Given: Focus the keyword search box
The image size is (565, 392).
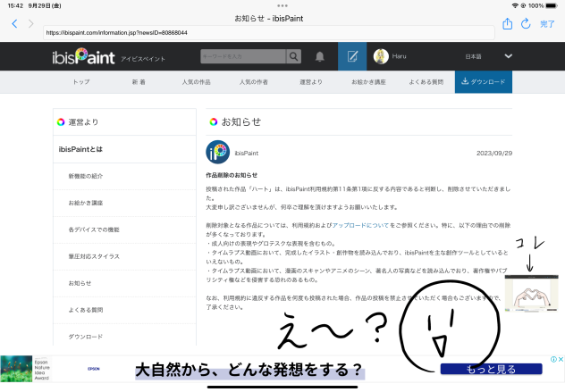Looking at the screenshot, I should pos(243,56).
